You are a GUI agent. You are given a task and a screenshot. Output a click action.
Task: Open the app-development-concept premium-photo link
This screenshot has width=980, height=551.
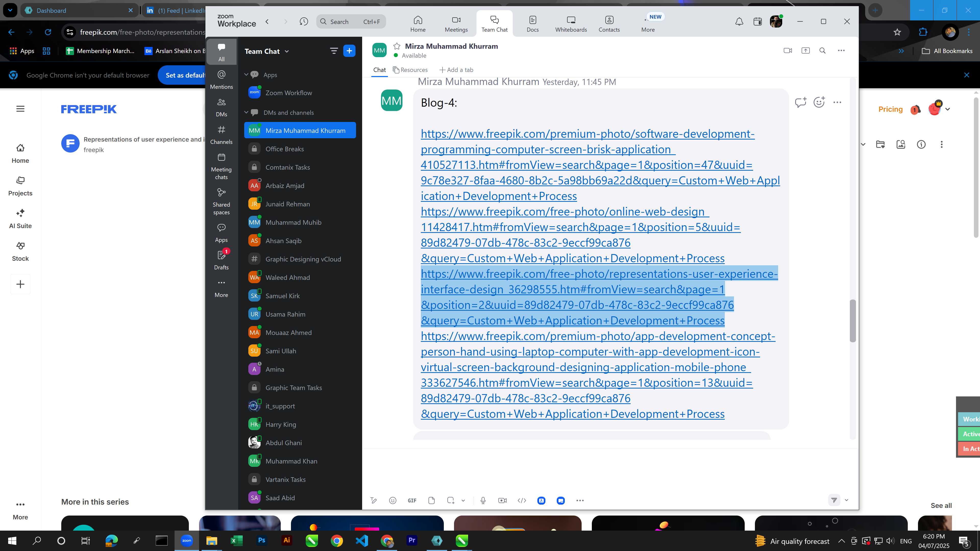click(x=598, y=374)
